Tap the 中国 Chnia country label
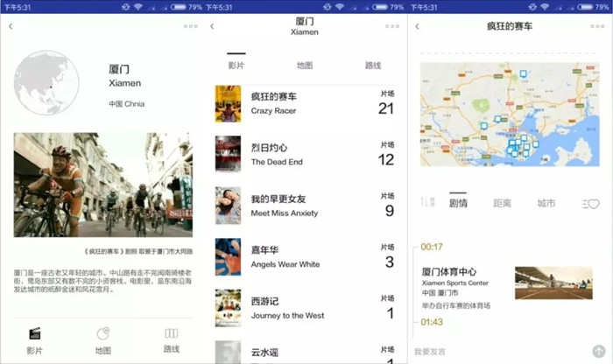Image resolution: width=613 pixels, height=364 pixels. click(127, 104)
